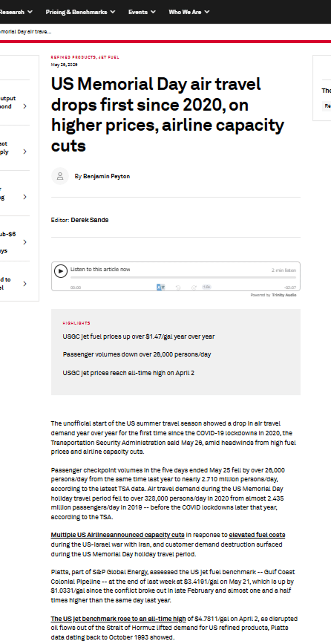Viewport: 331px width, 644px height.
Task: Open the Refined Products category
Action: point(73,57)
